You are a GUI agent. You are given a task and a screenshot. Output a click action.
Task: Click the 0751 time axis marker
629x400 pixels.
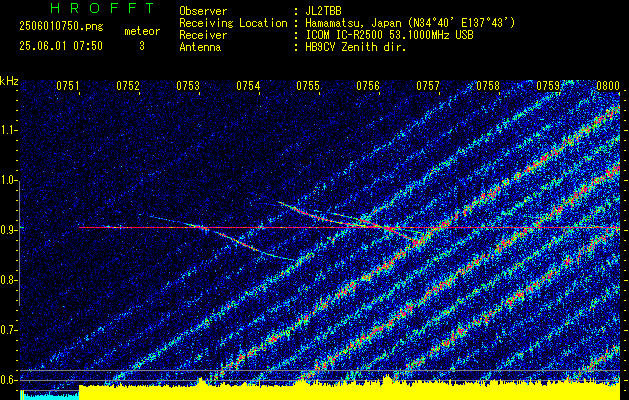68,86
